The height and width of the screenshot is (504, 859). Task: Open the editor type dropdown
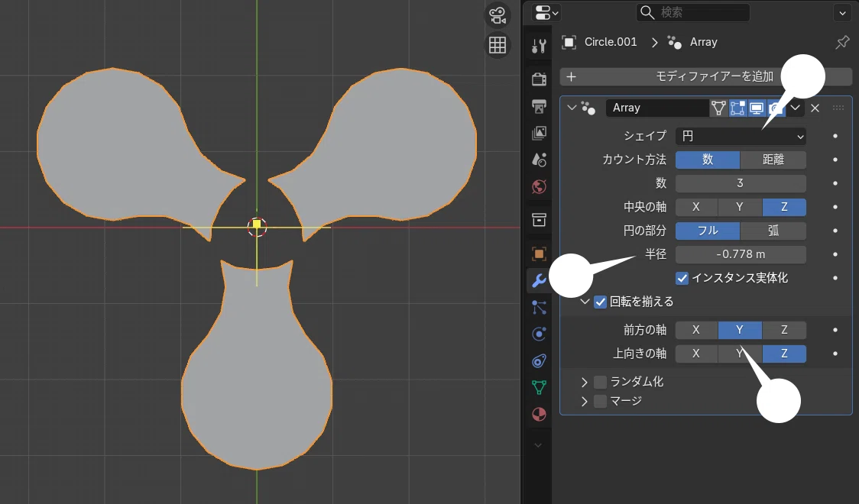546,12
